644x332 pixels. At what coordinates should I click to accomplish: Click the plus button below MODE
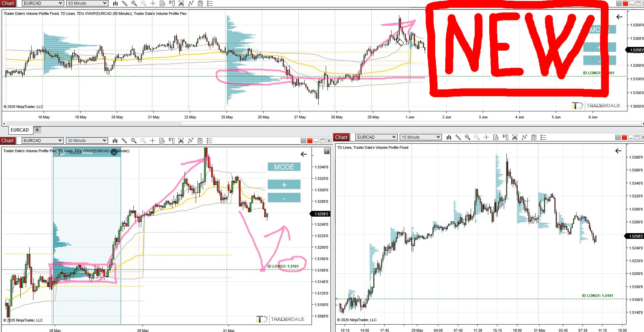284,185
